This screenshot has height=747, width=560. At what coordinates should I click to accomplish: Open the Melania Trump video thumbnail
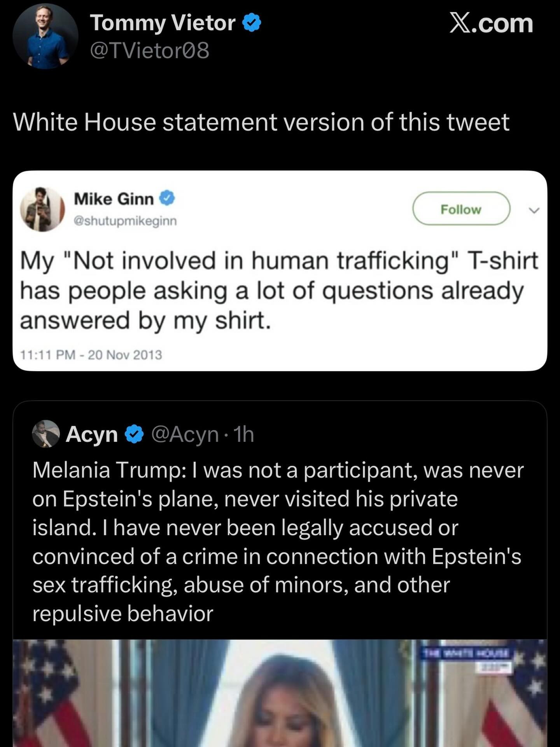[x=280, y=693]
